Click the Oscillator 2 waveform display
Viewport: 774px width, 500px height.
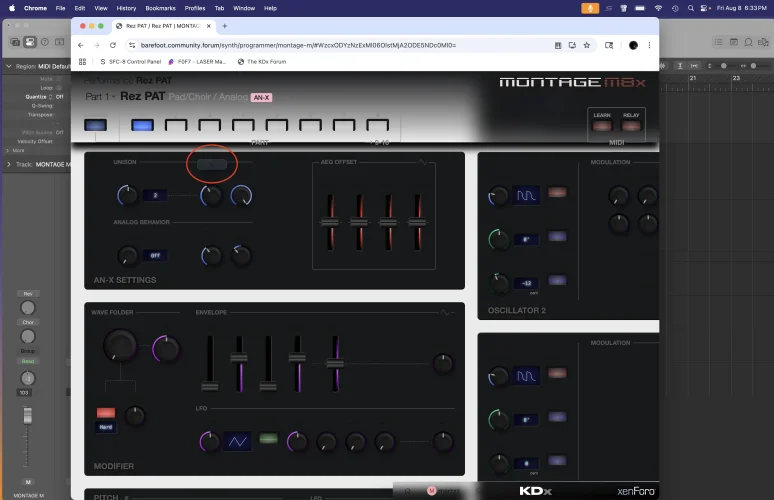click(526, 195)
